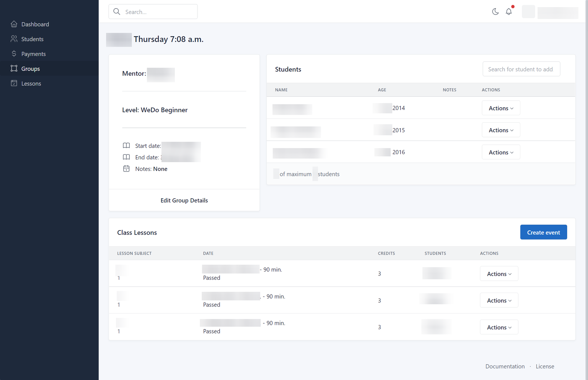This screenshot has width=588, height=380.
Task: Click the magnifier icon in the search bar
Action: (x=117, y=11)
